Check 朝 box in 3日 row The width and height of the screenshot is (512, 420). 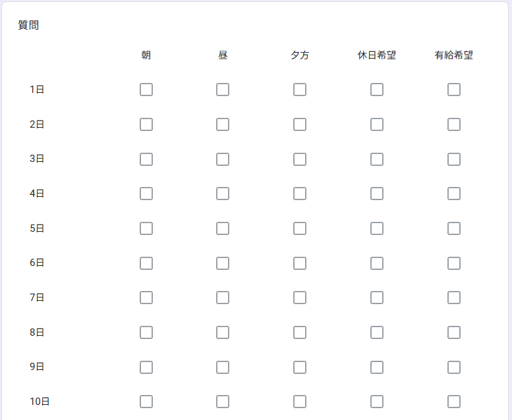pyautogui.click(x=146, y=159)
